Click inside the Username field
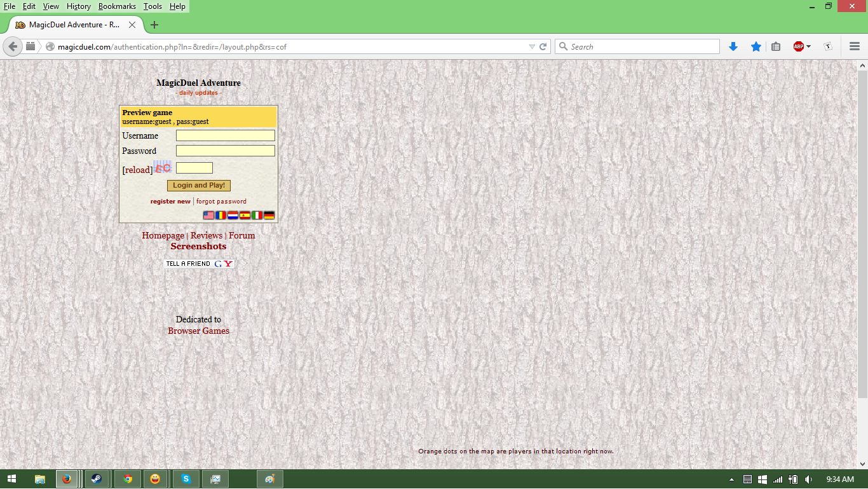The width and height of the screenshot is (868, 489). pyautogui.click(x=226, y=135)
